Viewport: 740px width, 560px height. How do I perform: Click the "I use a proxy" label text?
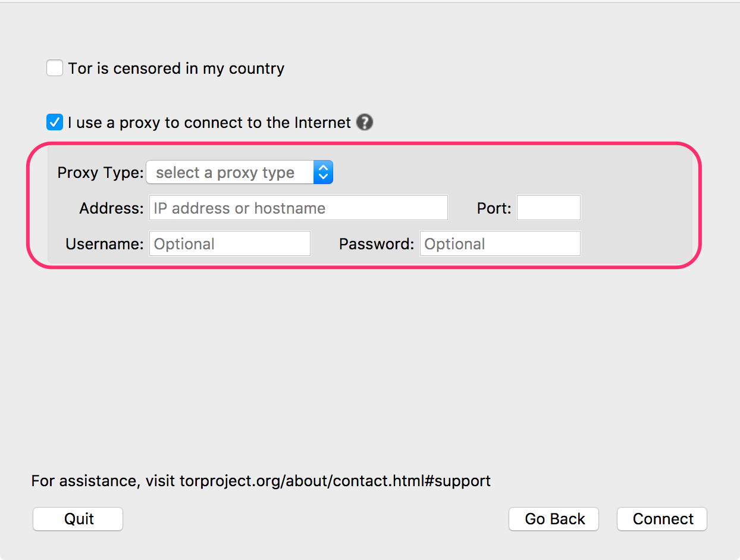tap(209, 123)
